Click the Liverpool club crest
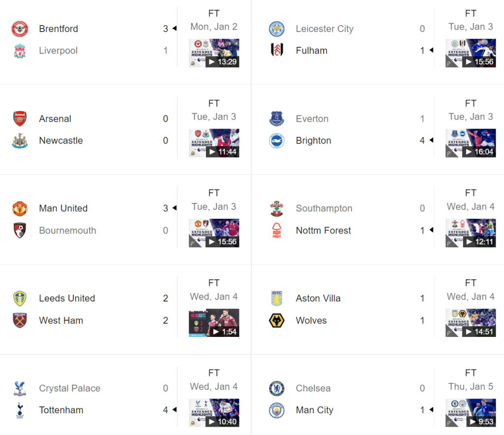The image size is (504, 435). (x=20, y=51)
